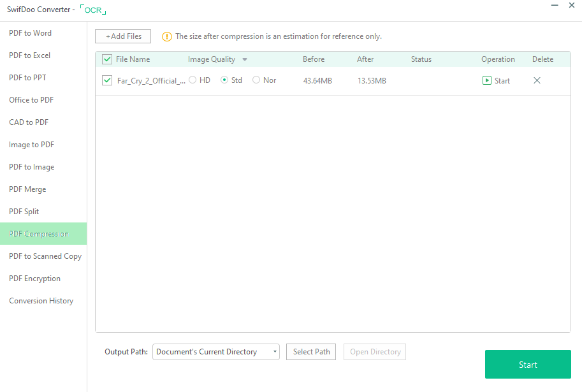Select HD image quality

(x=193, y=80)
